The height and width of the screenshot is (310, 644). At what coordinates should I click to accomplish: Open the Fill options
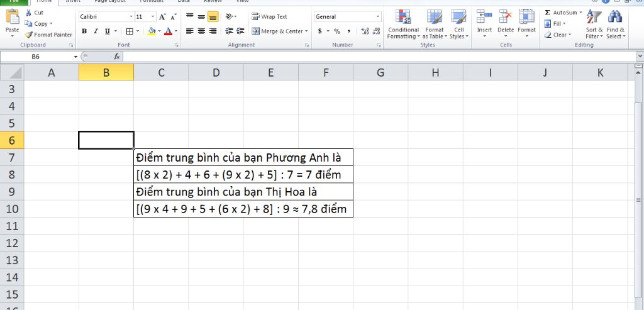point(555,24)
